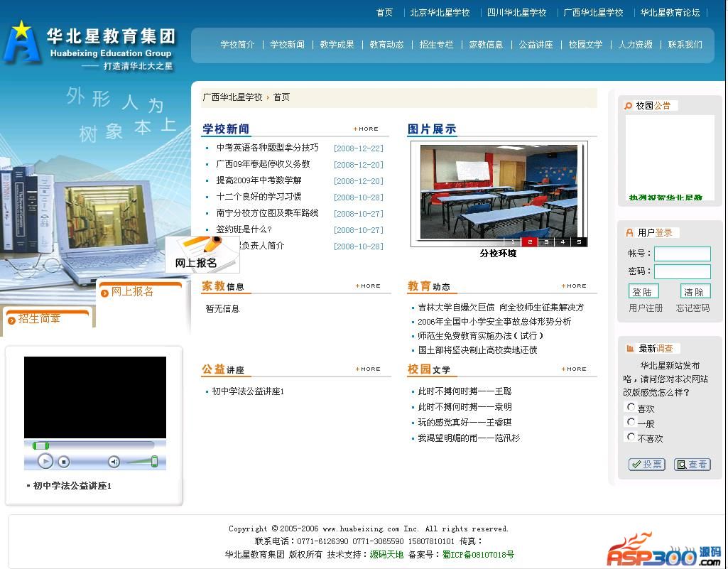Click the Huabeixing Education Group logo
Image resolution: width=728 pixels, height=569 pixels.
89,45
